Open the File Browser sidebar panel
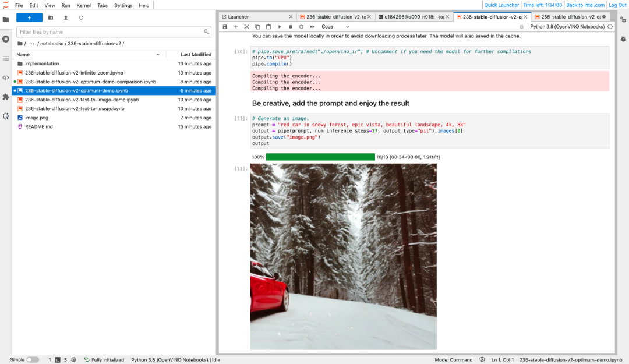Viewport: 629px width, 364px height. click(x=6, y=20)
